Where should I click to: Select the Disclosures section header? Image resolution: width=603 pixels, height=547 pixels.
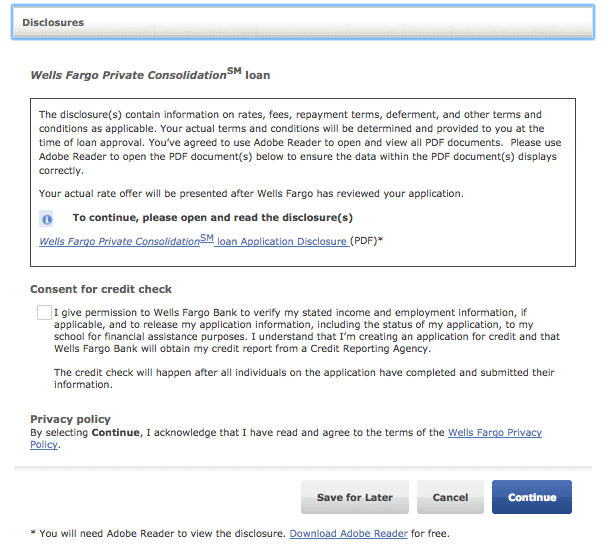click(52, 22)
